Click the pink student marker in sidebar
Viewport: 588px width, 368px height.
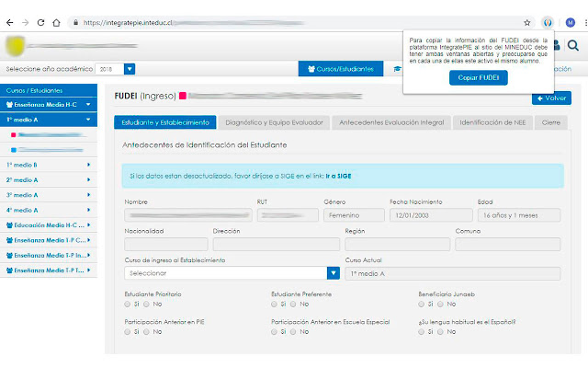(14, 135)
